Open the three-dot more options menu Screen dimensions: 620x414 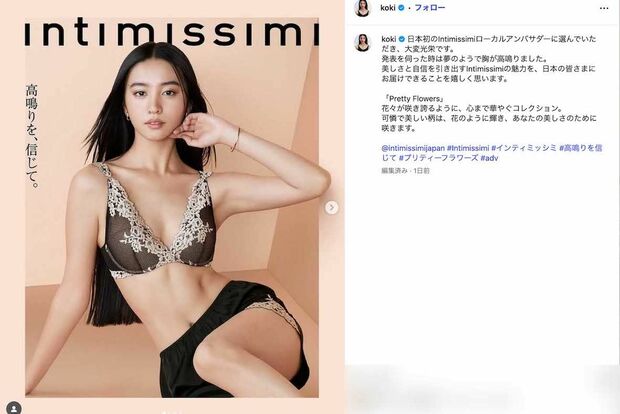click(604, 8)
